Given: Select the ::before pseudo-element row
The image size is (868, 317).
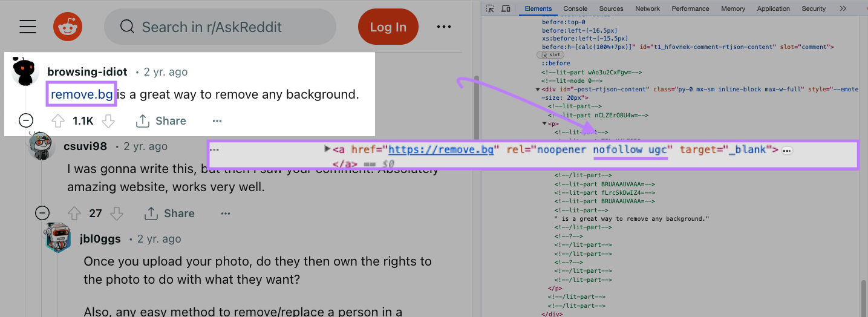Looking at the screenshot, I should point(555,64).
